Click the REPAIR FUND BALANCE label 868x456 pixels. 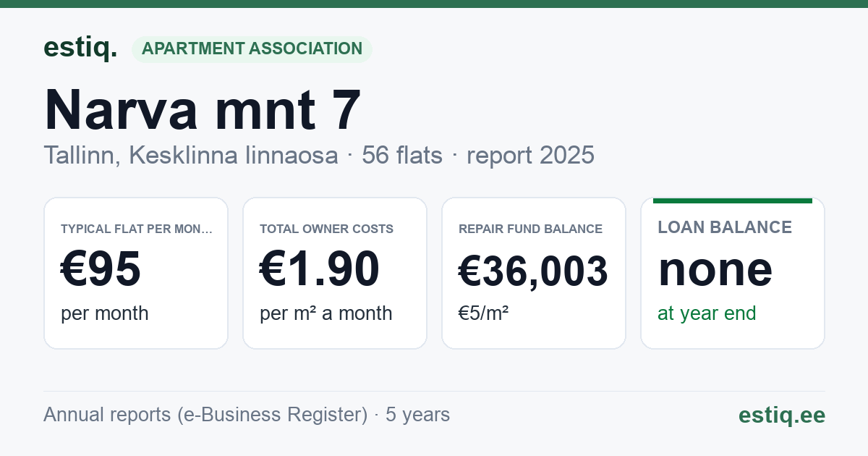click(x=530, y=229)
